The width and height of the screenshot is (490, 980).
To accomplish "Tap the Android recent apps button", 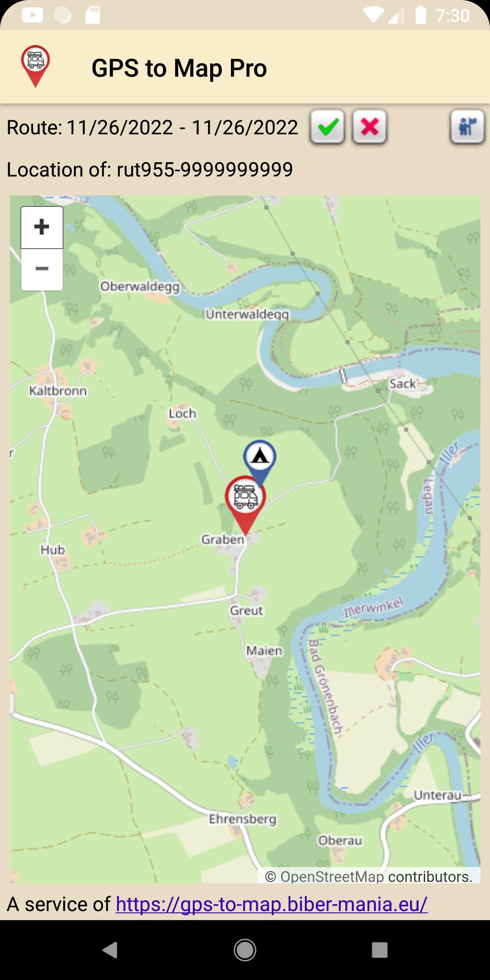I will pyautogui.click(x=380, y=950).
